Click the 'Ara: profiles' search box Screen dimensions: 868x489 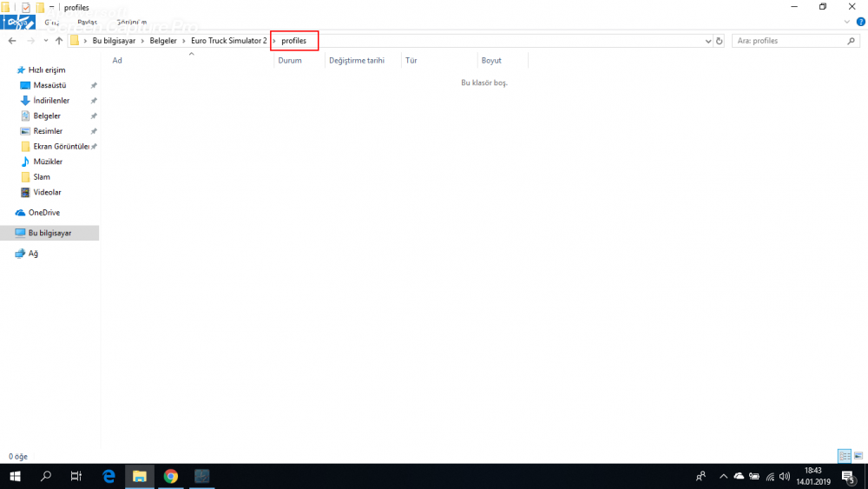[x=788, y=41]
